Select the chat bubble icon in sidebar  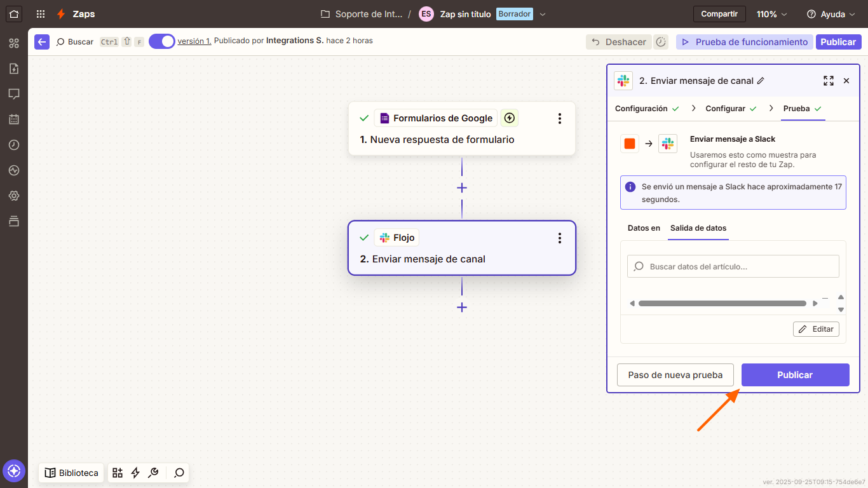coord(14,94)
